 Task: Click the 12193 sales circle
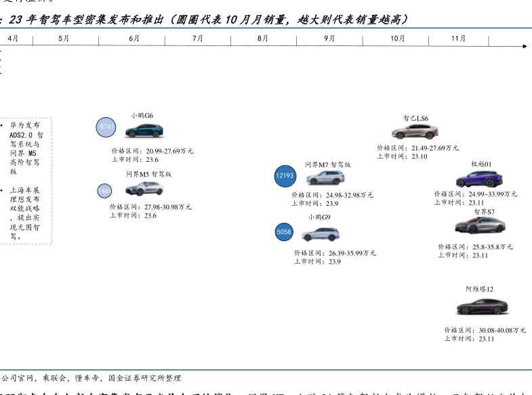click(x=285, y=175)
